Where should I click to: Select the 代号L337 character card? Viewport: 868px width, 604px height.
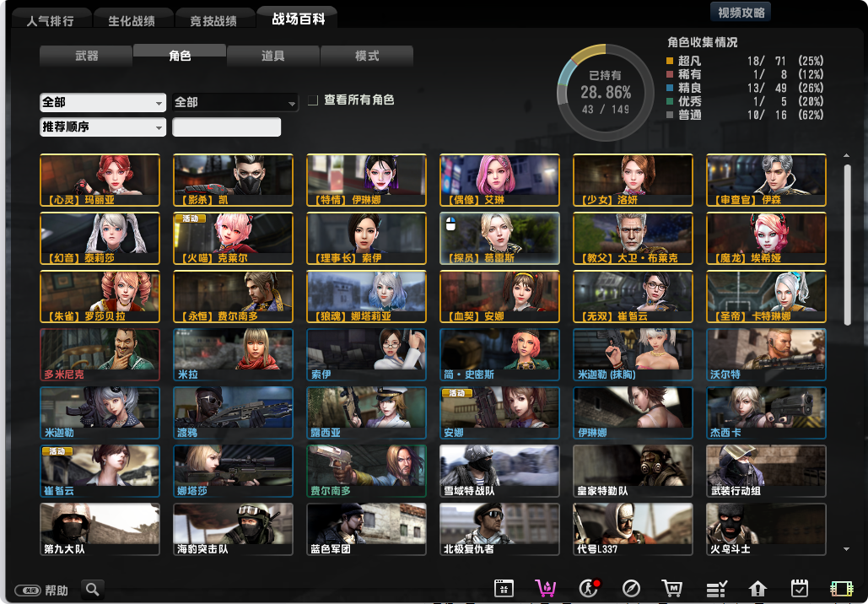633,529
